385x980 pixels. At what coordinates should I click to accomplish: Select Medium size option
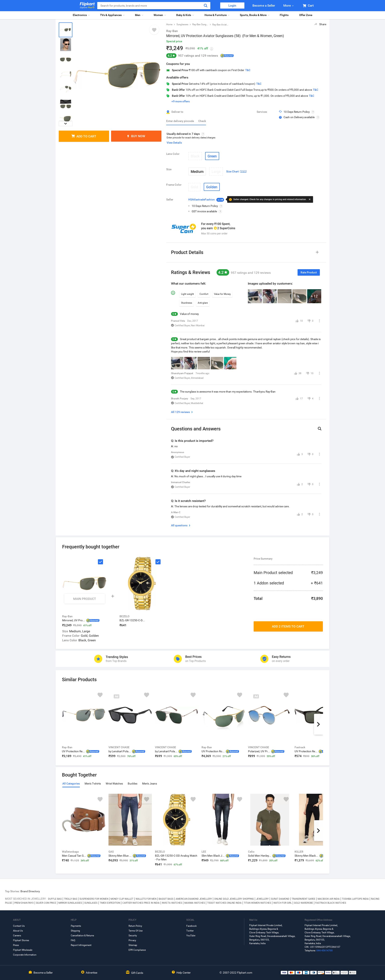pyautogui.click(x=197, y=172)
